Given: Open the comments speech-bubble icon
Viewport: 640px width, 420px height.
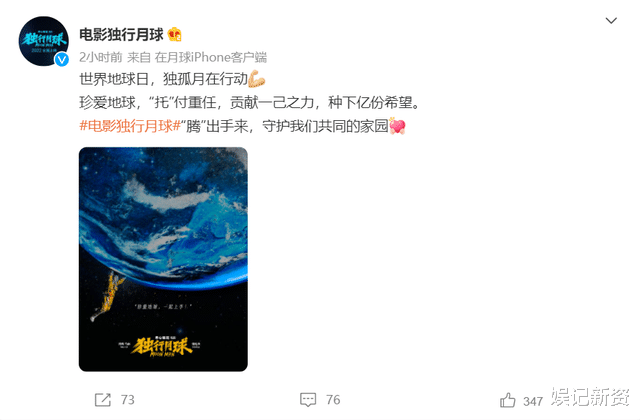Looking at the screenshot, I should (x=308, y=400).
